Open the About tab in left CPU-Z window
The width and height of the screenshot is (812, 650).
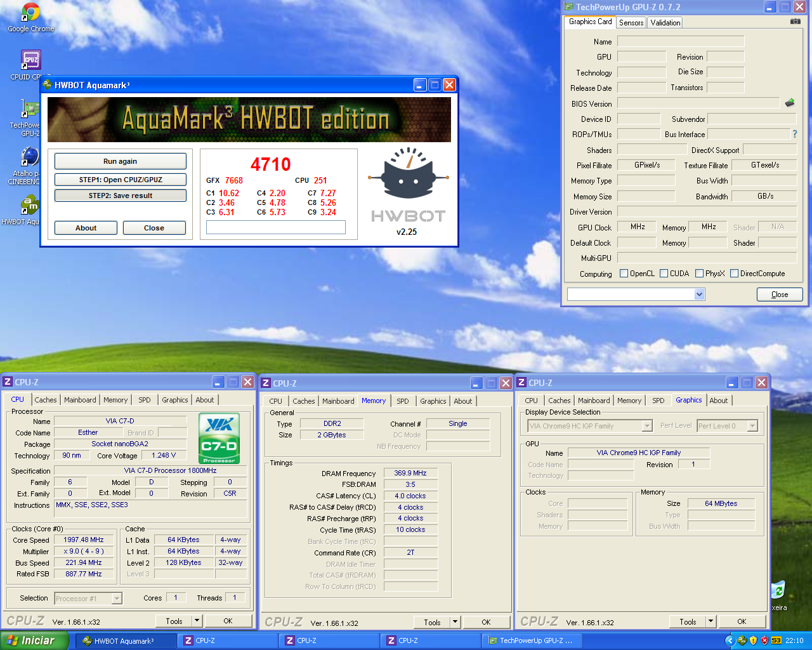(204, 400)
